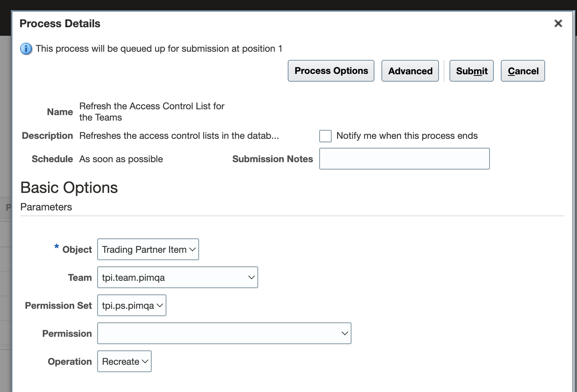Open the Object dropdown
The width and height of the screenshot is (577, 392).
tap(148, 249)
